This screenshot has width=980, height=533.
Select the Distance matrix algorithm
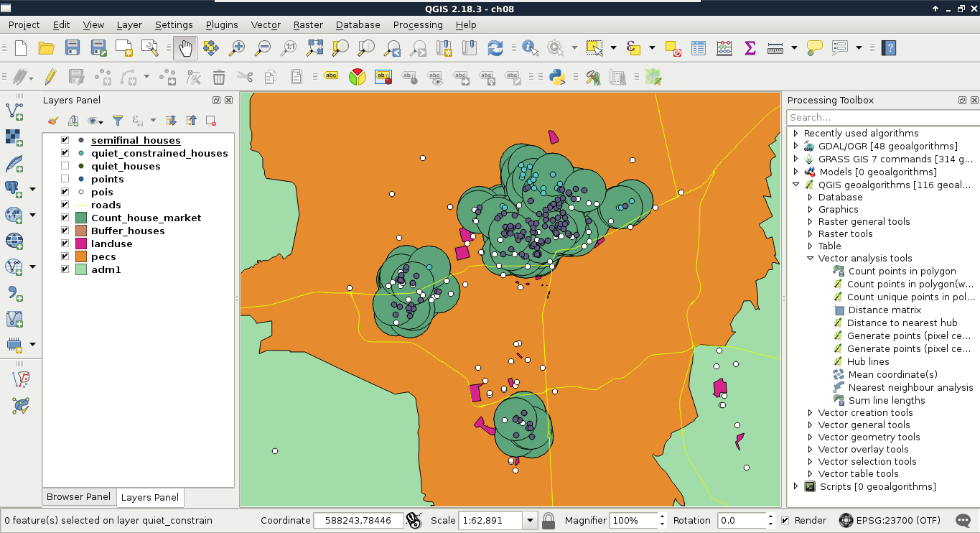tap(885, 310)
